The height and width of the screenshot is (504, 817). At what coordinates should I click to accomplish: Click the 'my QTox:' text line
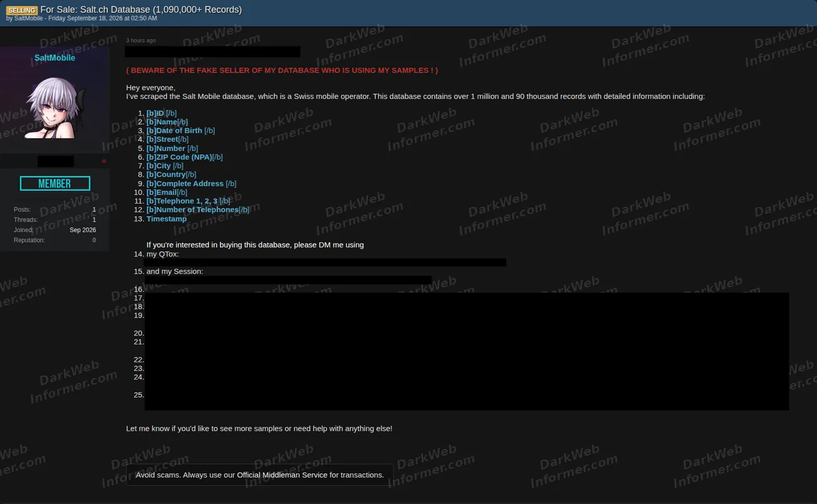pos(162,254)
